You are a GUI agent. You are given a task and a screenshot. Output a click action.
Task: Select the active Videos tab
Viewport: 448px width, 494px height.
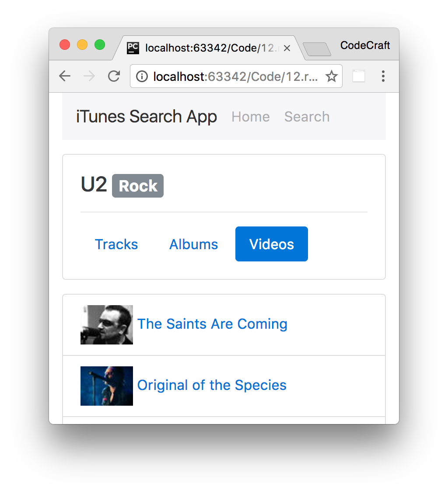click(271, 244)
